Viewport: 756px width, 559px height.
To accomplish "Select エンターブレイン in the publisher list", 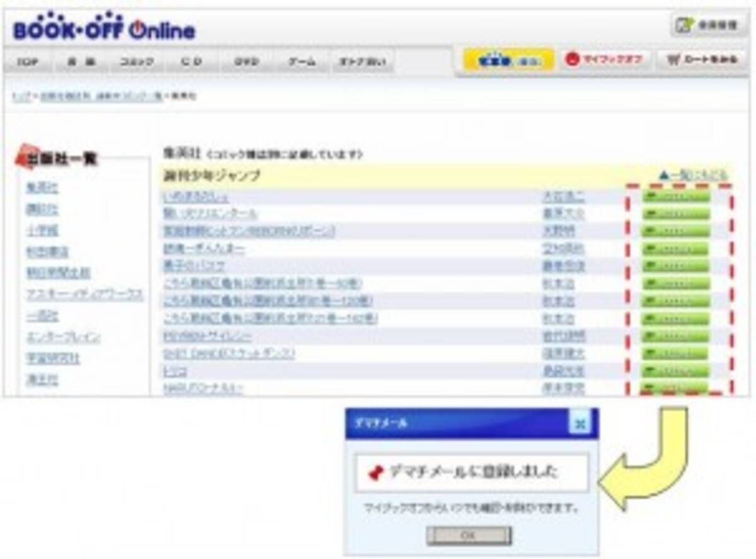I will coord(64,337).
